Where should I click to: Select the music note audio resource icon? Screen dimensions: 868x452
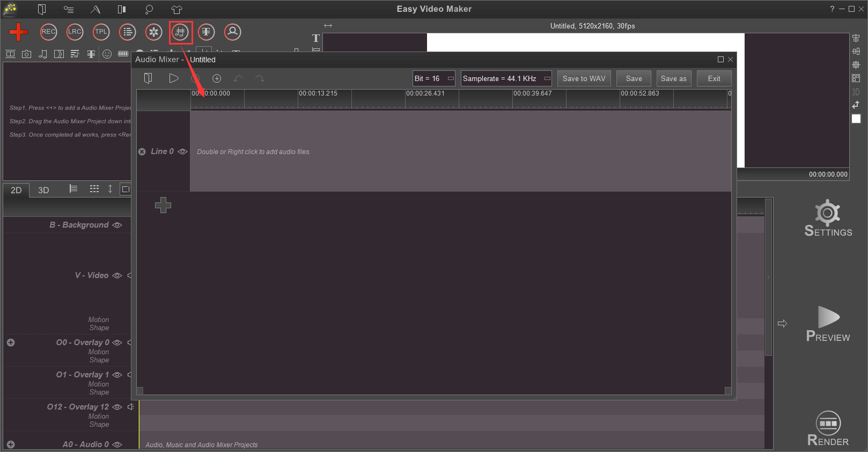(x=43, y=54)
